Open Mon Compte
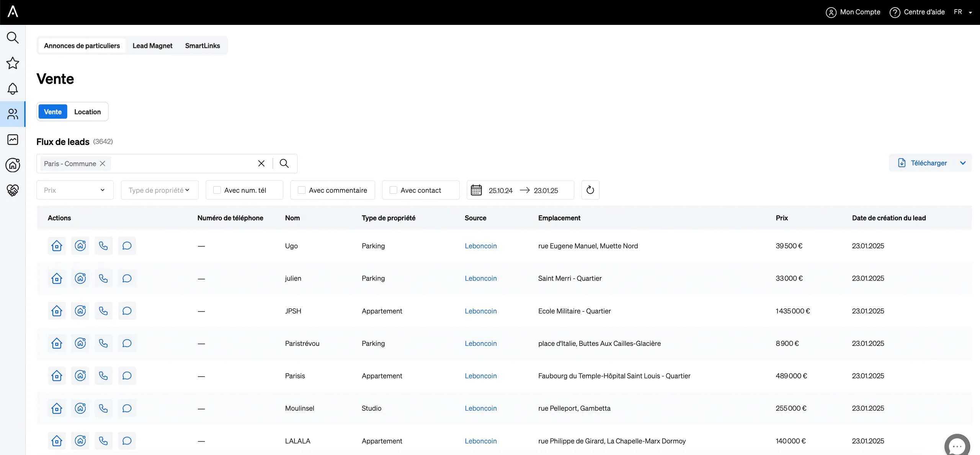This screenshot has width=980, height=455. (x=853, y=12)
